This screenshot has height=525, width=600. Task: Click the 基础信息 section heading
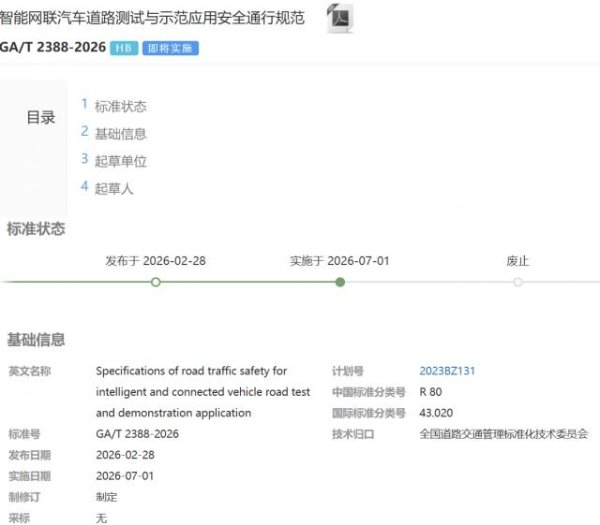36,340
